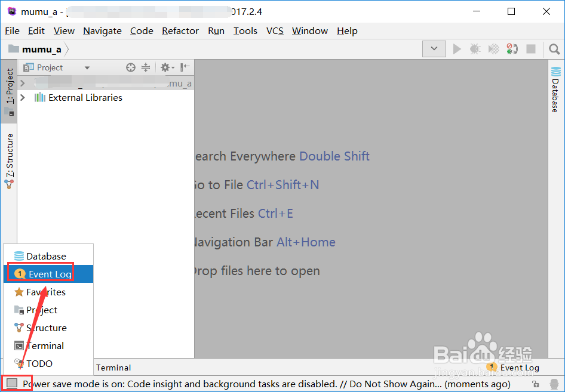Click the Attach debugger to process icon
The image size is (565, 392).
[x=512, y=49]
